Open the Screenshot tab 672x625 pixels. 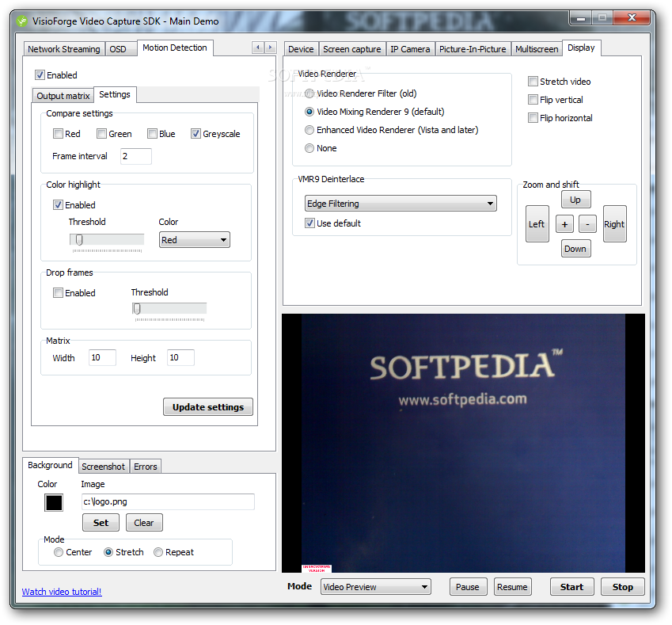point(103,467)
